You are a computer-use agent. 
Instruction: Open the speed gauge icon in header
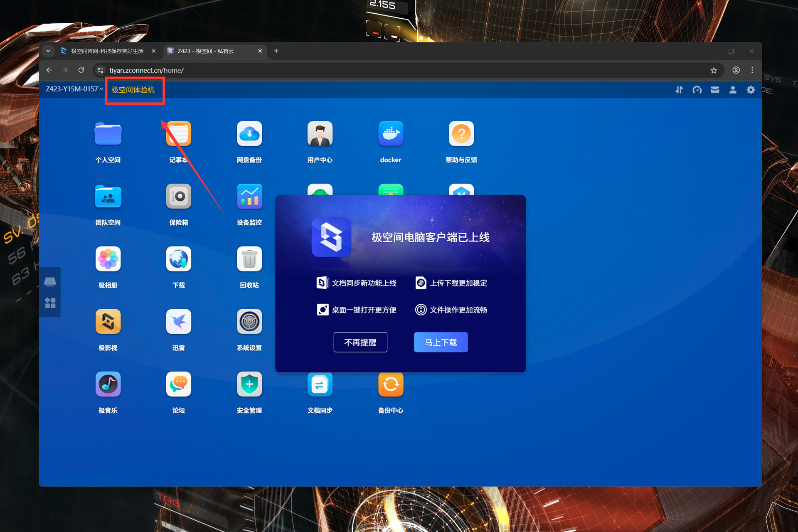(697, 90)
